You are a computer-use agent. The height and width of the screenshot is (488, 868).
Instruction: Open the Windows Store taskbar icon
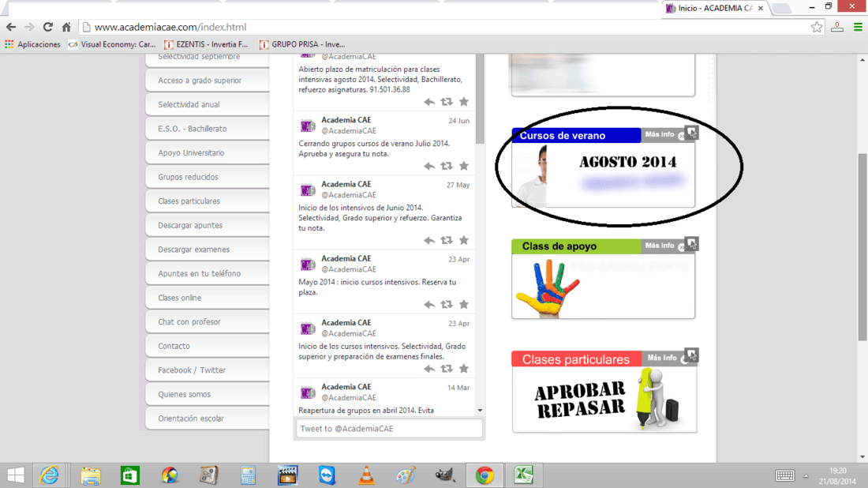[x=130, y=475]
